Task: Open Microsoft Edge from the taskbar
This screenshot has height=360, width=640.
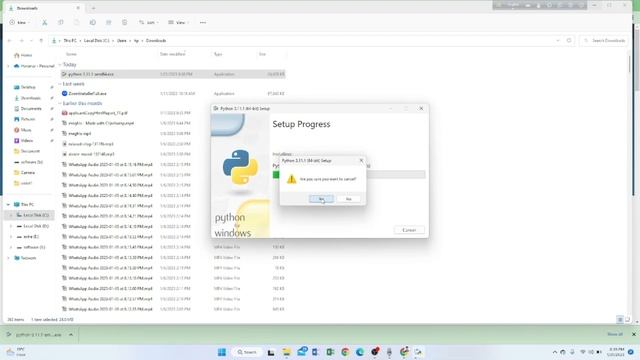Action: pos(360,352)
